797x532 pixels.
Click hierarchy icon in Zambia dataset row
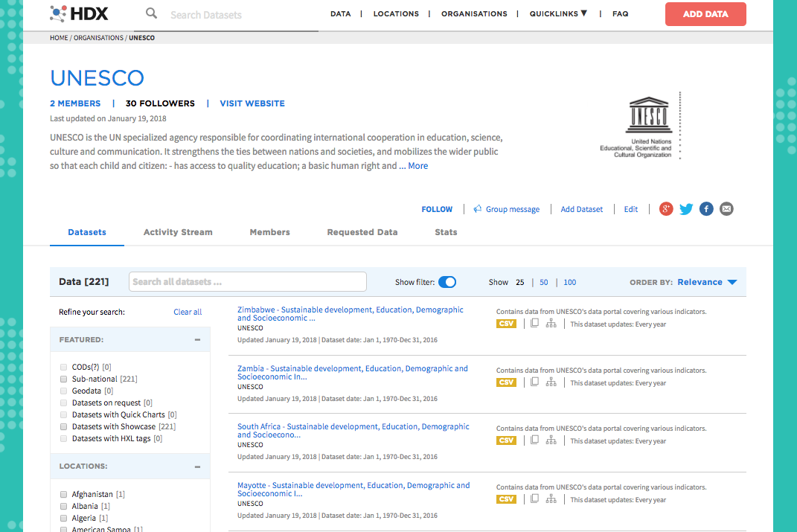(551, 382)
